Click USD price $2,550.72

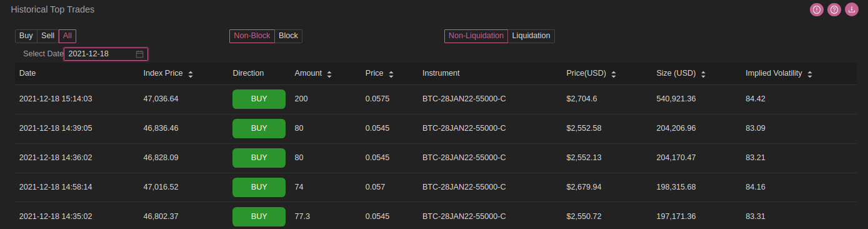click(584, 216)
